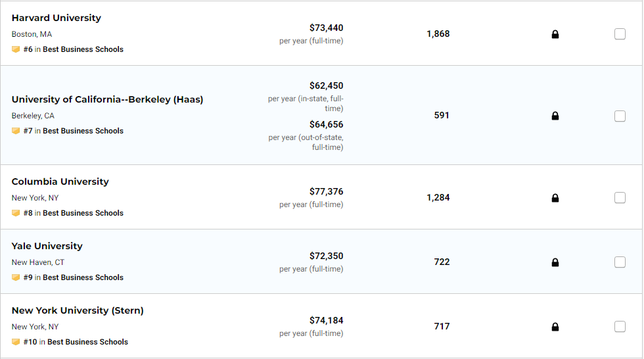Enable the checkbox for Yale University
This screenshot has height=359, width=644.
point(620,262)
